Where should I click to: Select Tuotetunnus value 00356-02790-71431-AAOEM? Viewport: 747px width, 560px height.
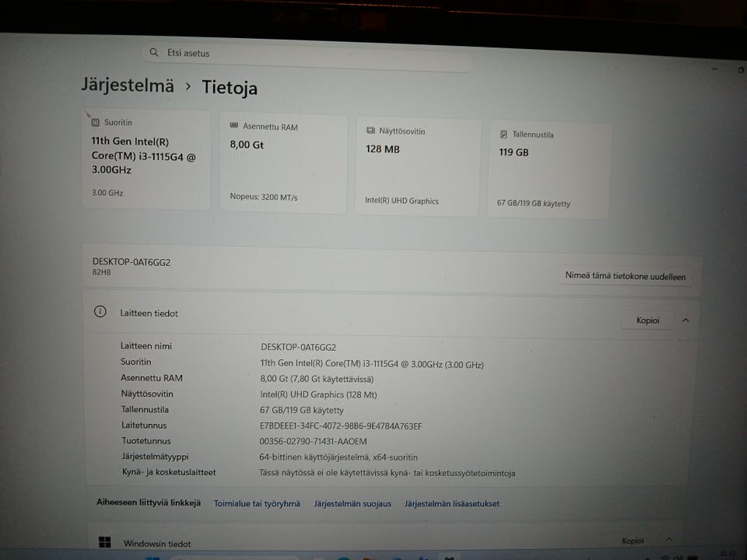(x=313, y=442)
